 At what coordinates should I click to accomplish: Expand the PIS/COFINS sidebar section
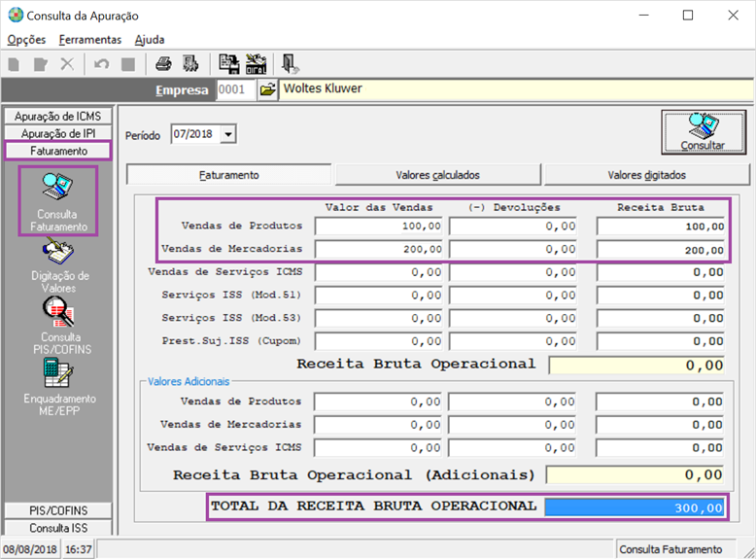point(57,510)
